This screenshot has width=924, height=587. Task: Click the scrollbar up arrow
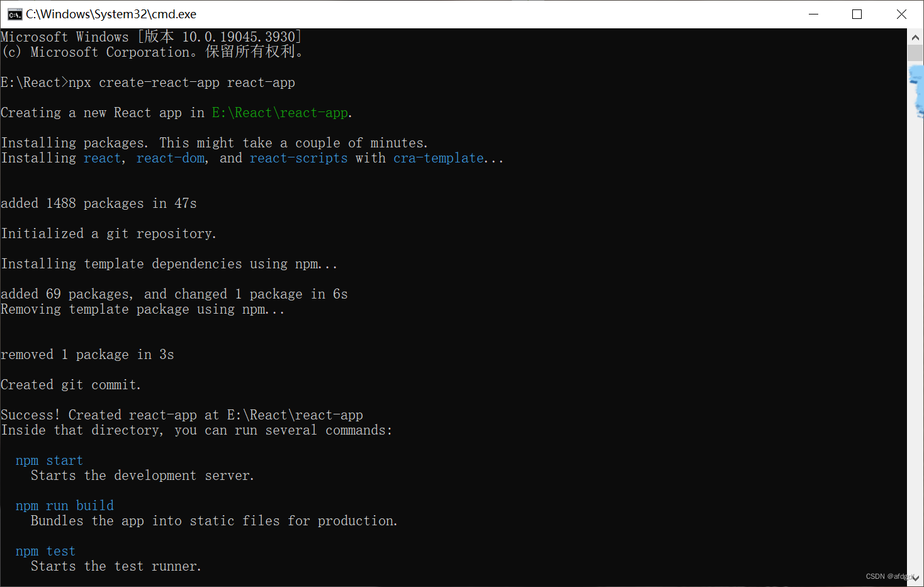916,37
